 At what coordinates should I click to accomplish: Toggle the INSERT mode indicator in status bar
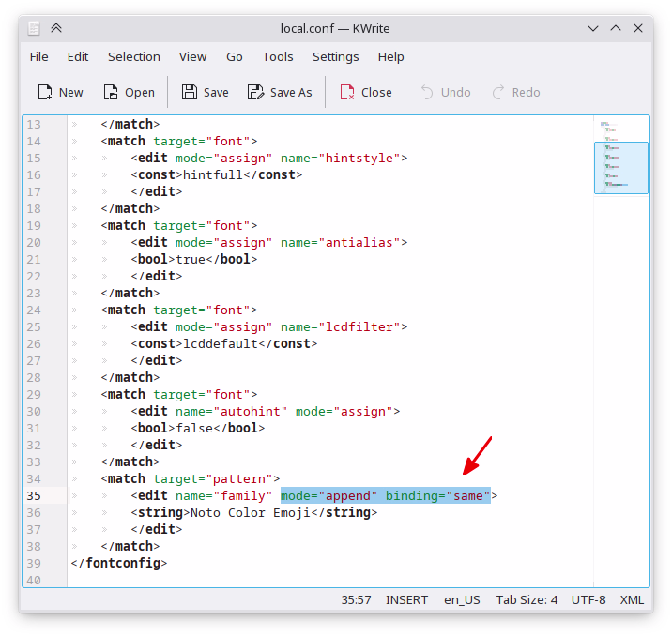[x=406, y=599]
